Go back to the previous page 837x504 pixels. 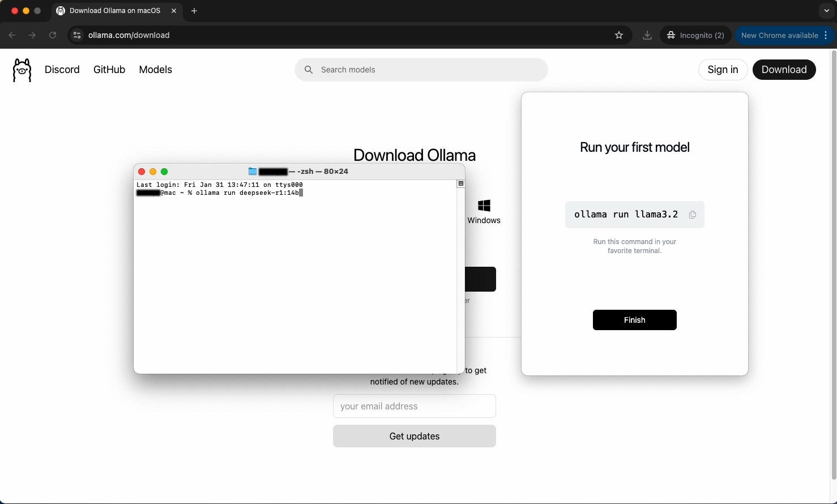click(12, 35)
